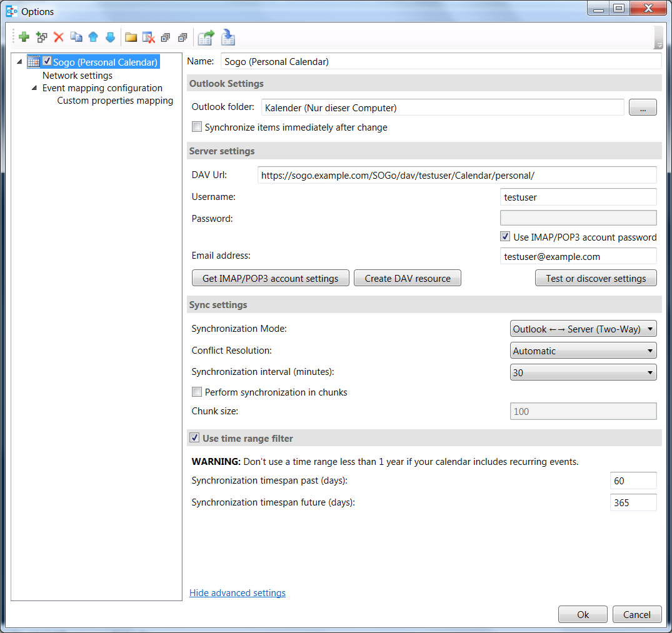
Task: Uncheck Use IMAP/POP3 account password
Action: point(505,236)
